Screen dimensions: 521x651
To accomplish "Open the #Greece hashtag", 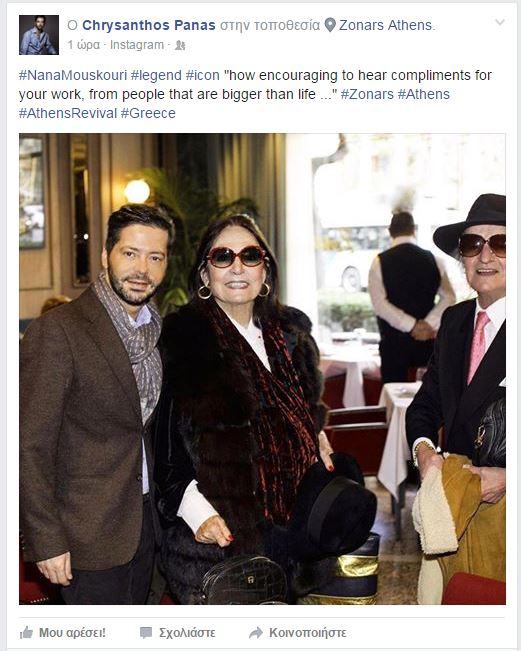I will pos(148,113).
